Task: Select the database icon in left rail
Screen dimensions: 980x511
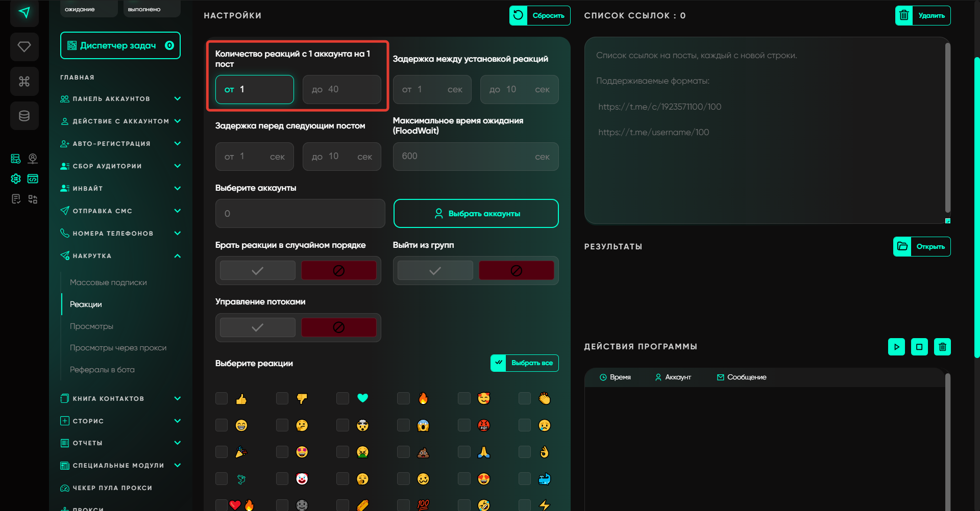Action: [24, 116]
